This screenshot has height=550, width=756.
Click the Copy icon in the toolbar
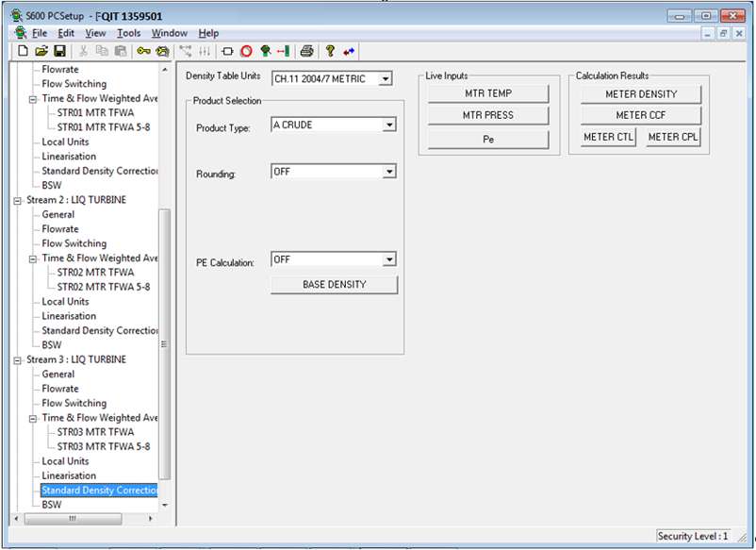point(102,51)
